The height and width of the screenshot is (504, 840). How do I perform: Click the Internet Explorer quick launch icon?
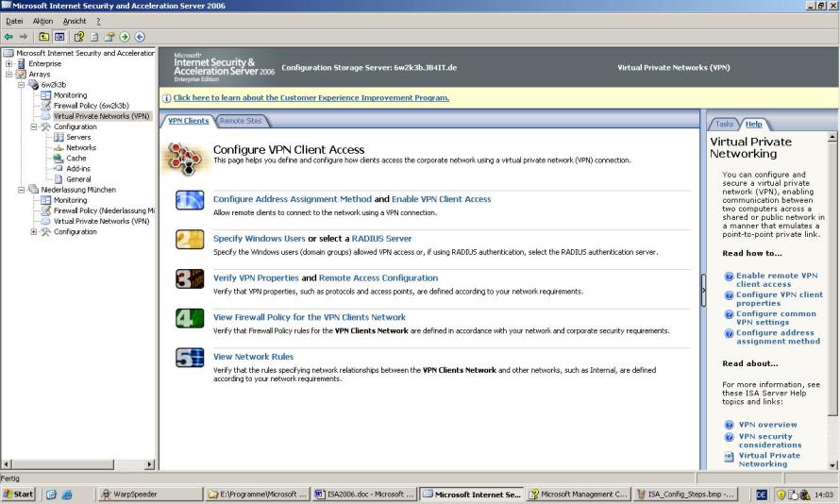(x=67, y=495)
